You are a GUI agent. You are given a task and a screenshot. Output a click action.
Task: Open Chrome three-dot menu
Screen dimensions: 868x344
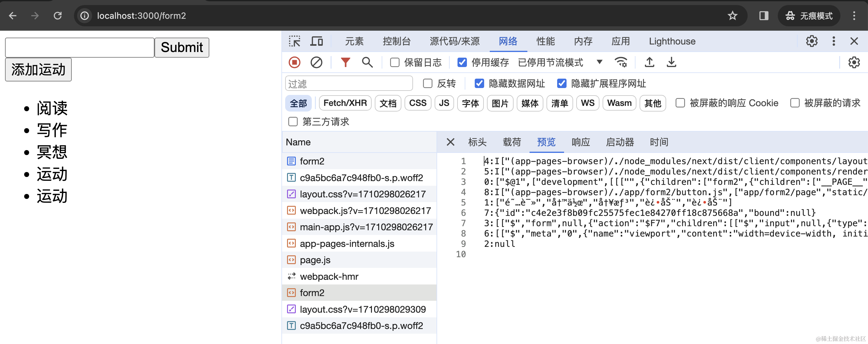tap(854, 16)
